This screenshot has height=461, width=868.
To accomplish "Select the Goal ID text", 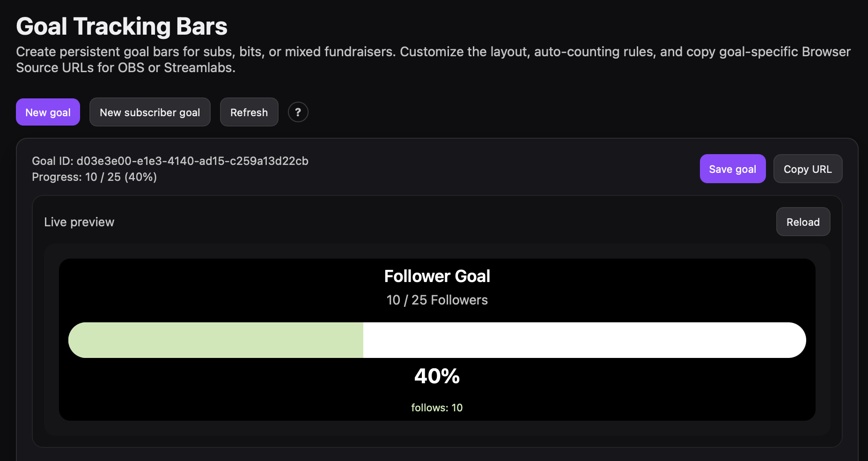I will click(170, 161).
